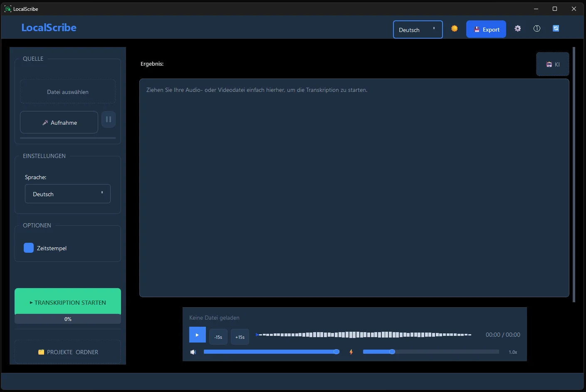The height and width of the screenshot is (392, 586).
Task: Toggle light mode with the sun icon
Action: click(454, 29)
